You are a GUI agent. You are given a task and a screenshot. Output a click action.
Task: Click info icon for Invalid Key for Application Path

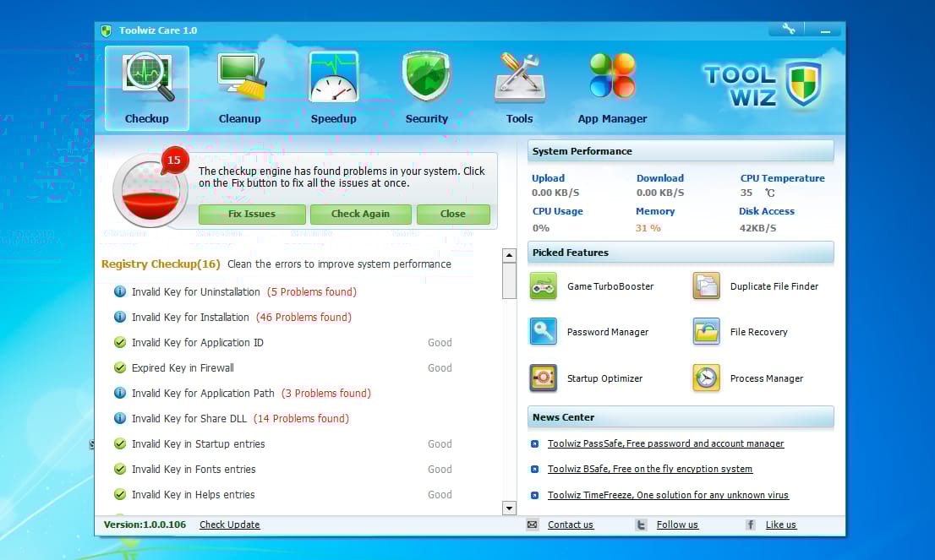pyautogui.click(x=120, y=394)
